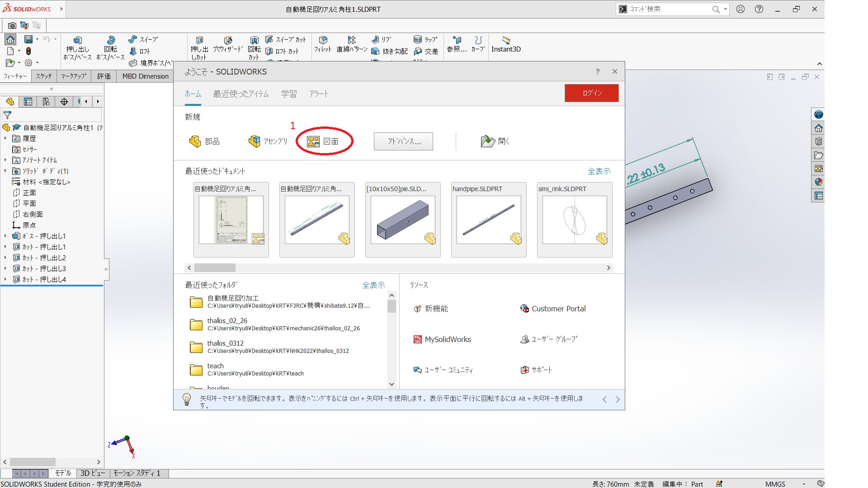Switch to the スケッチ ribbon tab
Image resolution: width=868 pixels, height=488 pixels.
(x=44, y=76)
